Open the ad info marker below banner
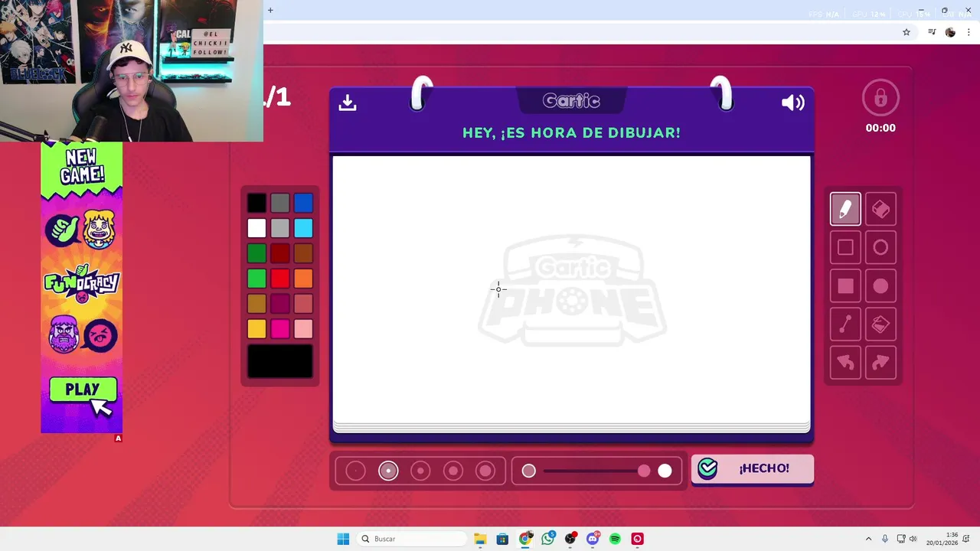980x551 pixels. [118, 439]
